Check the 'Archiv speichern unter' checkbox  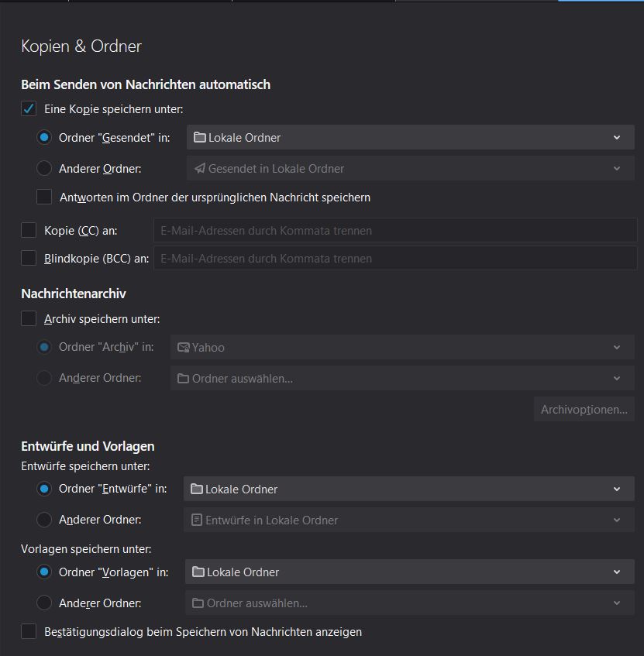click(x=29, y=318)
